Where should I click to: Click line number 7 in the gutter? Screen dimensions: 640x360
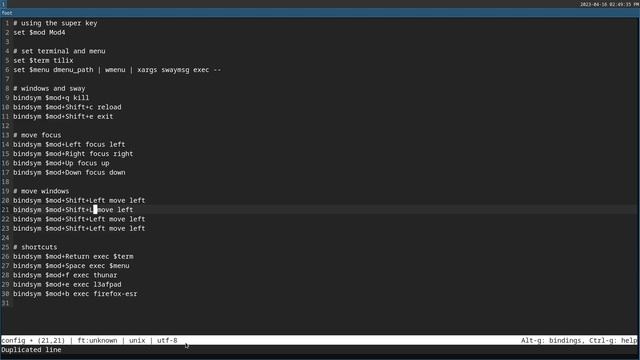point(7,79)
